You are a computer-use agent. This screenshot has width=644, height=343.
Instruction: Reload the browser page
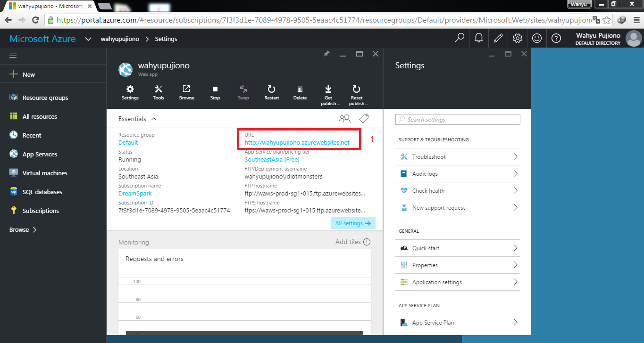[x=35, y=20]
